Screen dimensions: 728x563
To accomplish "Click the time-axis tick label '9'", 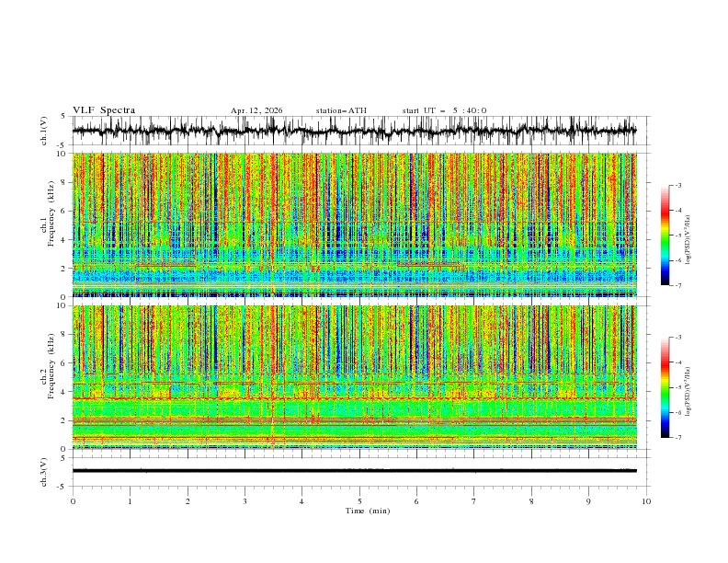I will pyautogui.click(x=588, y=501).
